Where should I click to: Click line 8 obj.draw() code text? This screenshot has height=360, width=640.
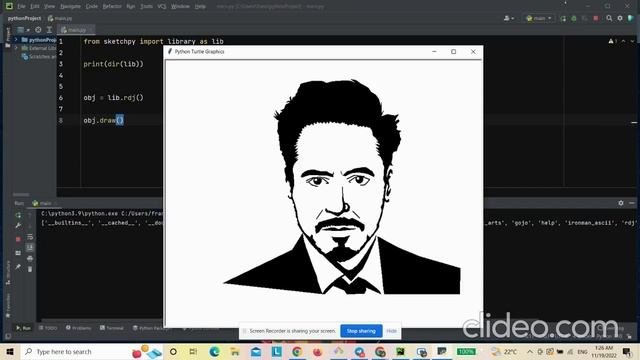103,120
